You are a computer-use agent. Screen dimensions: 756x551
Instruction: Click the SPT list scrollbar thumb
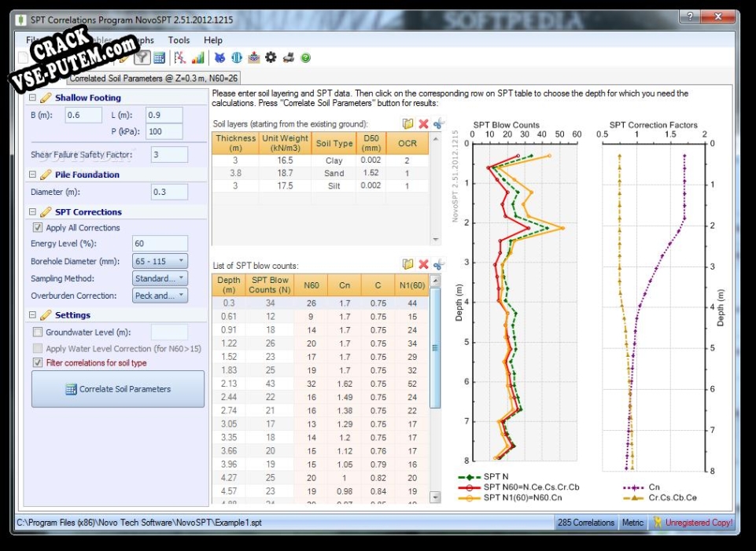pos(435,347)
